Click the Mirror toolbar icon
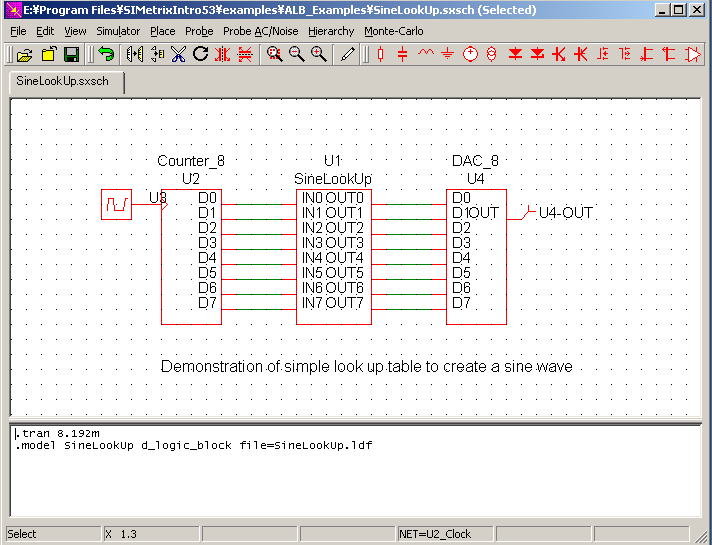This screenshot has height=545, width=712. pos(134,54)
